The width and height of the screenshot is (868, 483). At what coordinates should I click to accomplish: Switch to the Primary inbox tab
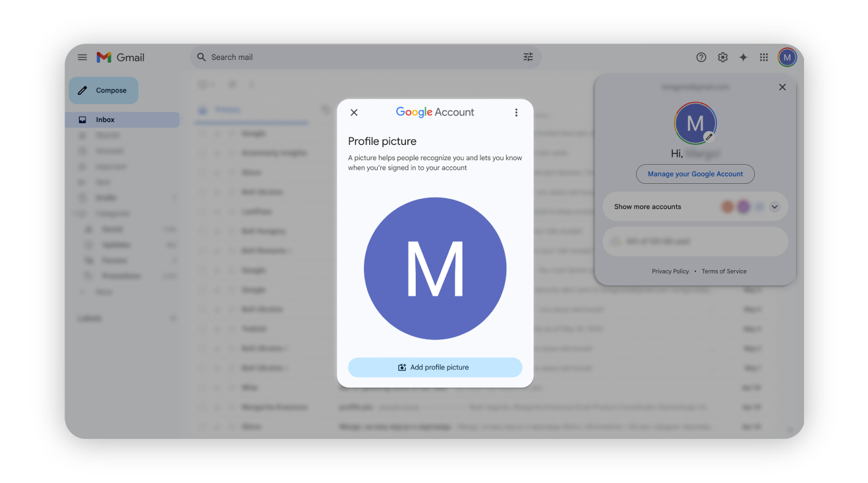tap(227, 109)
